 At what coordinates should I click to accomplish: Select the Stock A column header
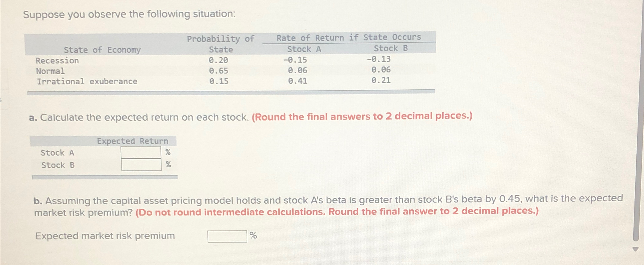click(x=304, y=49)
